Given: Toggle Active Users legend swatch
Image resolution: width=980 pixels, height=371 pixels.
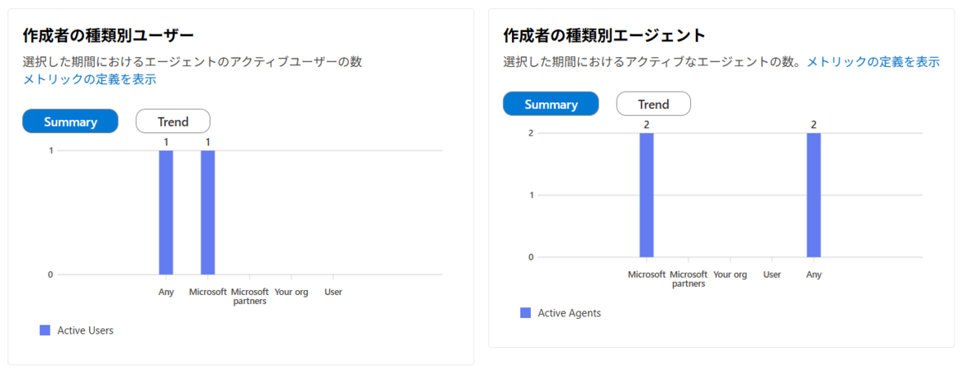Looking at the screenshot, I should [45, 330].
